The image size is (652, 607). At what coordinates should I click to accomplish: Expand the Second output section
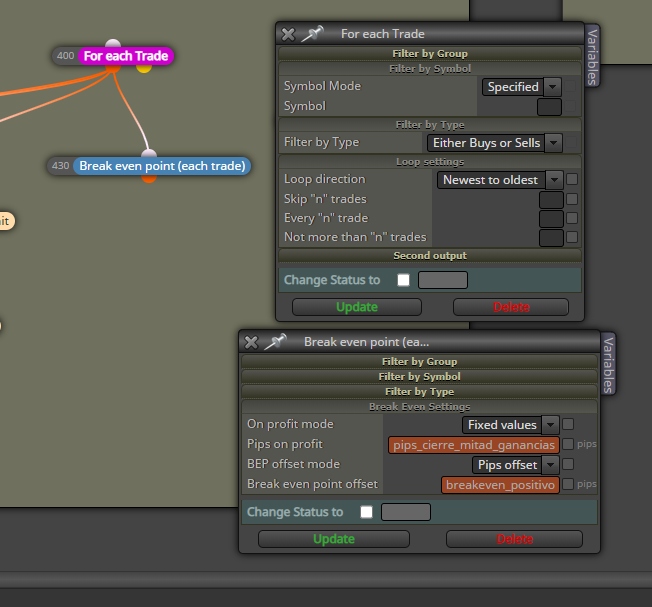(x=430, y=255)
